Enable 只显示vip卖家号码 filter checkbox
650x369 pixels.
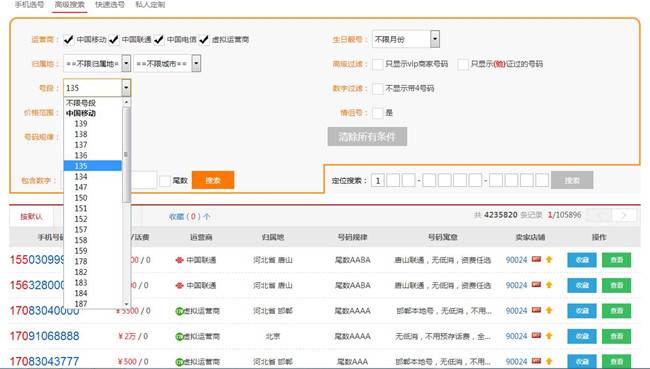coord(378,64)
